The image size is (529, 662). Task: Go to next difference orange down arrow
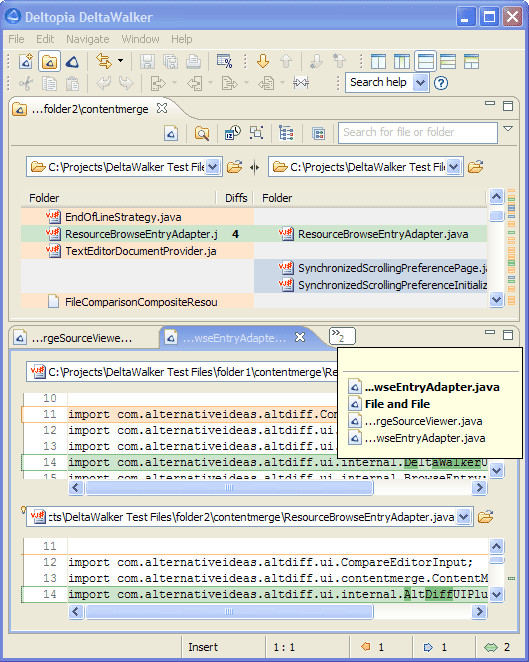coord(263,62)
